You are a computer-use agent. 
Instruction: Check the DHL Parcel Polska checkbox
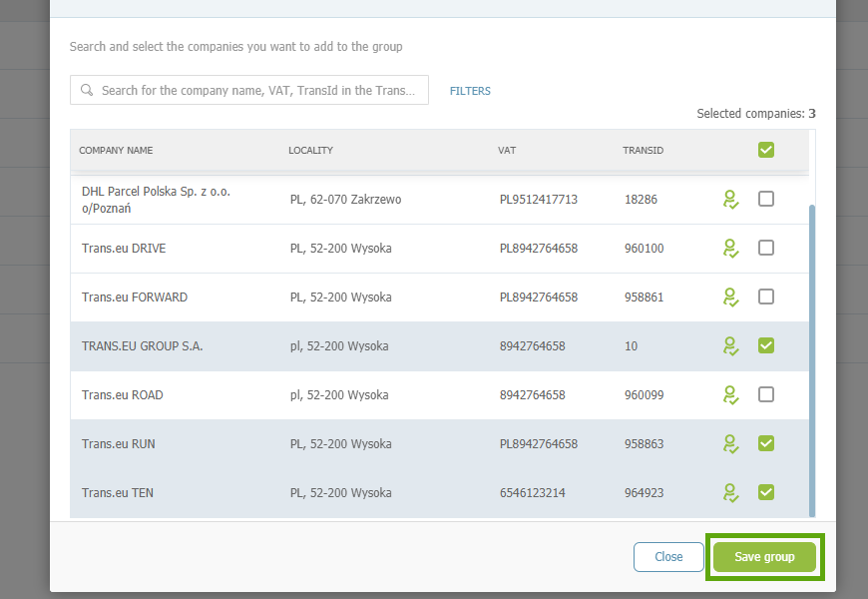click(x=766, y=199)
